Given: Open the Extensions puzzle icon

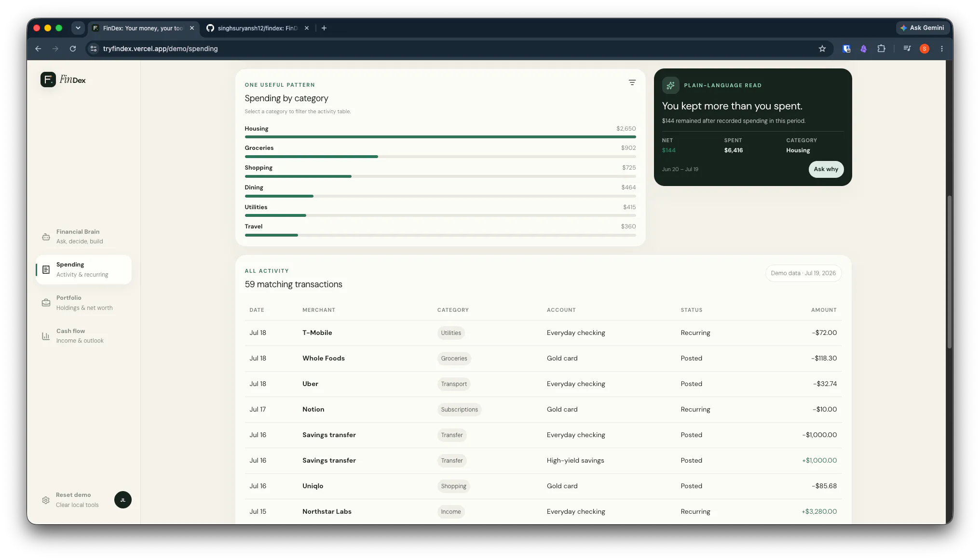Looking at the screenshot, I should pyautogui.click(x=881, y=49).
